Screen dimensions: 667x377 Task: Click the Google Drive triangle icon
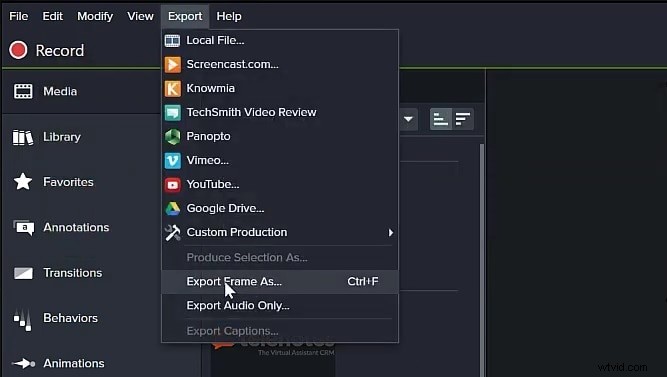[173, 208]
